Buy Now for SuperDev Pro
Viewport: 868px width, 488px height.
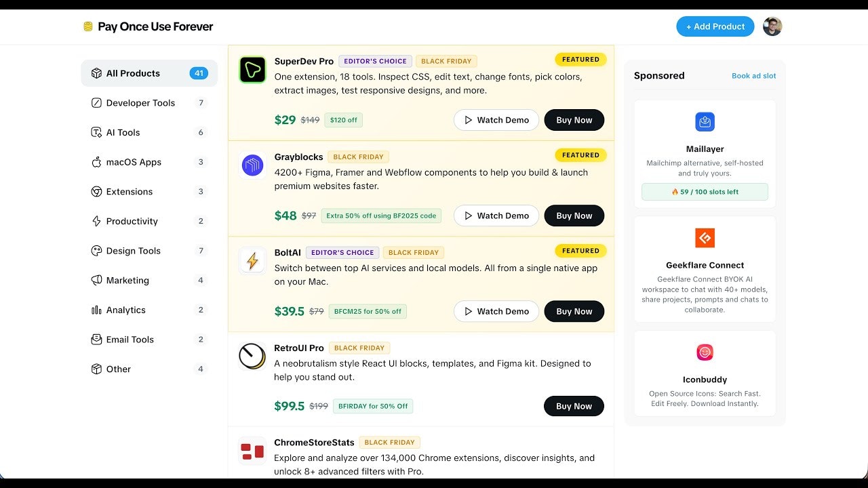(574, 120)
